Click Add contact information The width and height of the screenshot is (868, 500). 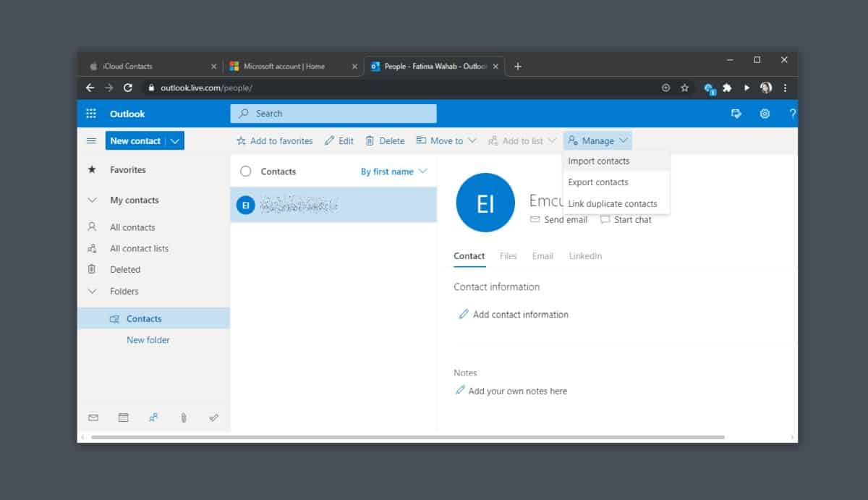pyautogui.click(x=520, y=315)
